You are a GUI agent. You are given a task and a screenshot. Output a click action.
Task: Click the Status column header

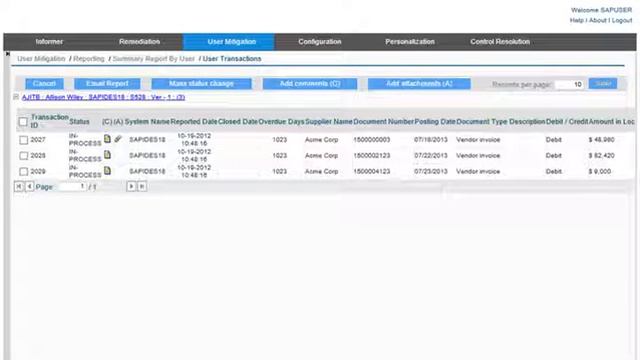pyautogui.click(x=79, y=122)
